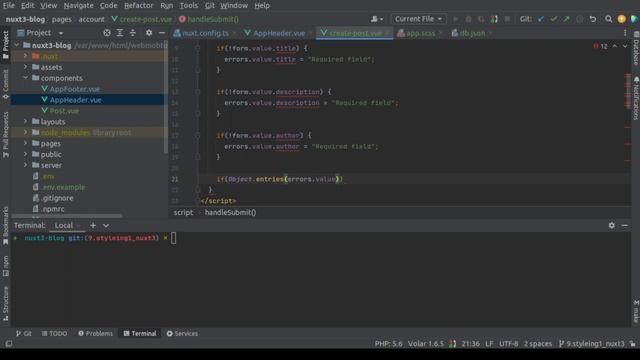Switch to app.scss editor tab

click(420, 33)
